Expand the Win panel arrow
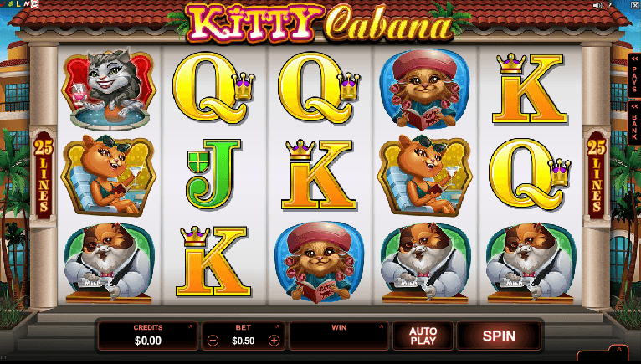 point(381,326)
